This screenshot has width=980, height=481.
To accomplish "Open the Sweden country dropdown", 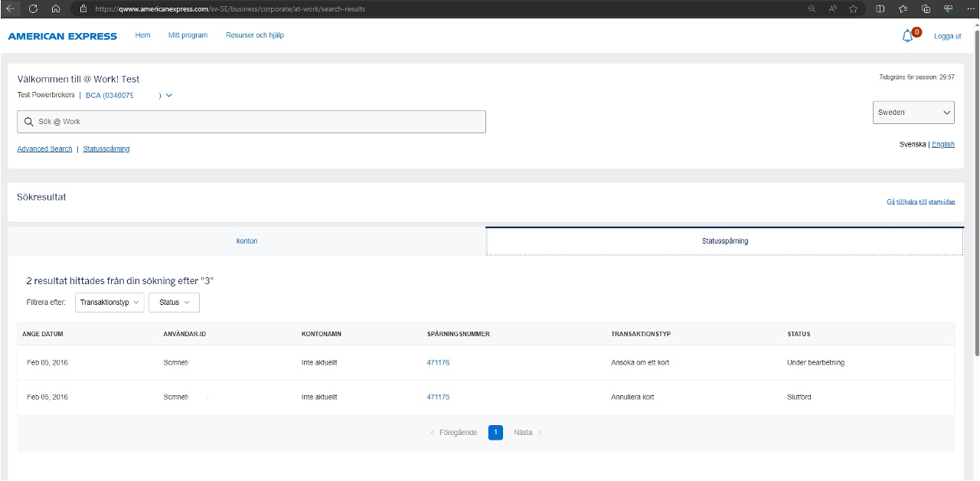I will (913, 112).
